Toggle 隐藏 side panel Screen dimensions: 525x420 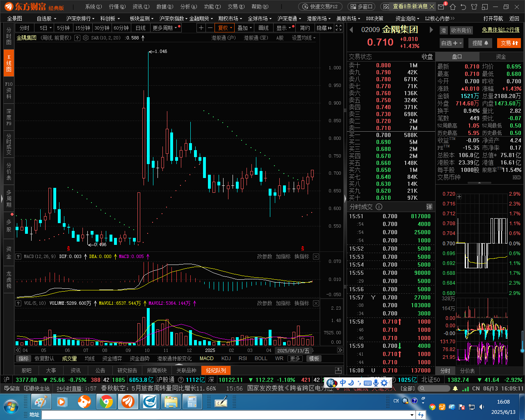324,27
